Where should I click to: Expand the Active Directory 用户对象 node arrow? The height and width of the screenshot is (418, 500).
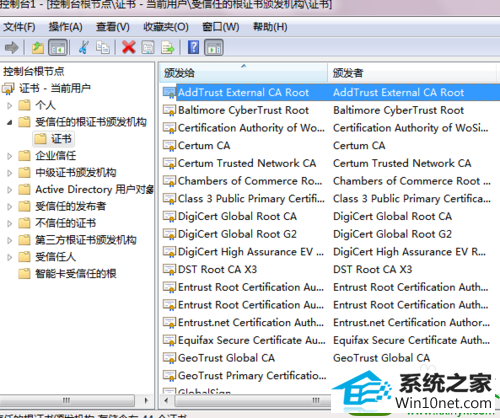9,190
